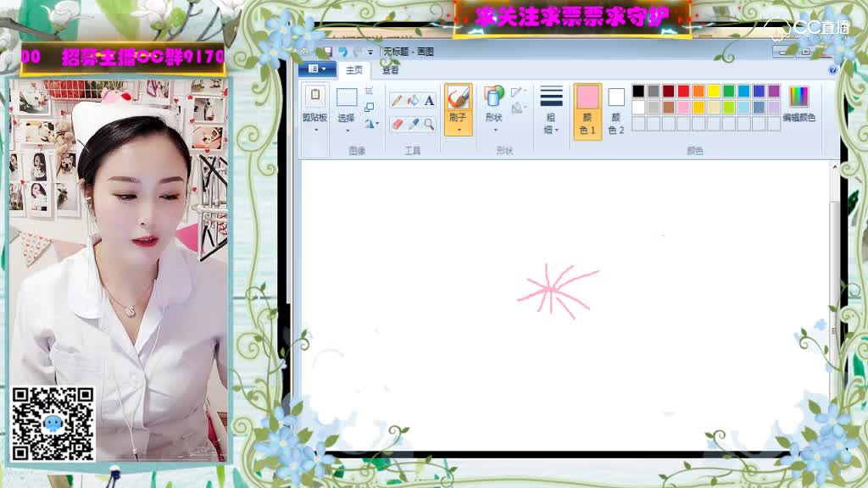This screenshot has width=868, height=488.
Task: Click the Undo arrow in the title bar
Action: (x=343, y=52)
